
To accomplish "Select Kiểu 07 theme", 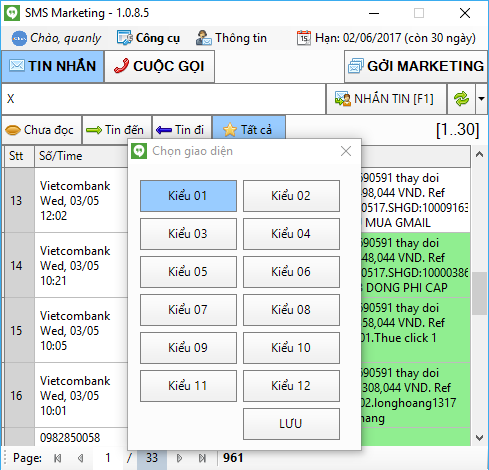I will tap(188, 310).
